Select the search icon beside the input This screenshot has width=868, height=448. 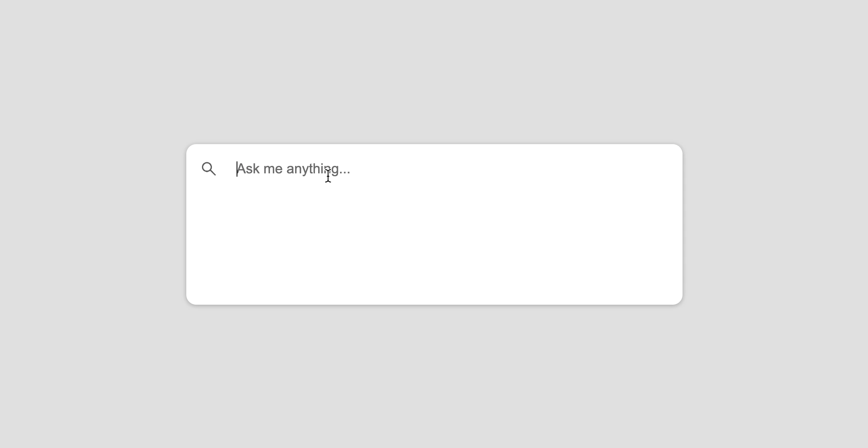(x=209, y=169)
